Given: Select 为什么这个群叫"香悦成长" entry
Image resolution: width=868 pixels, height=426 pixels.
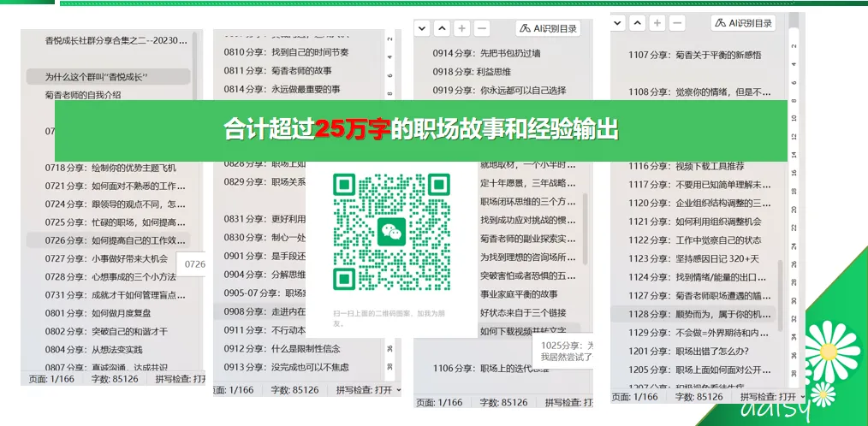Looking at the screenshot, I should click(x=108, y=76).
